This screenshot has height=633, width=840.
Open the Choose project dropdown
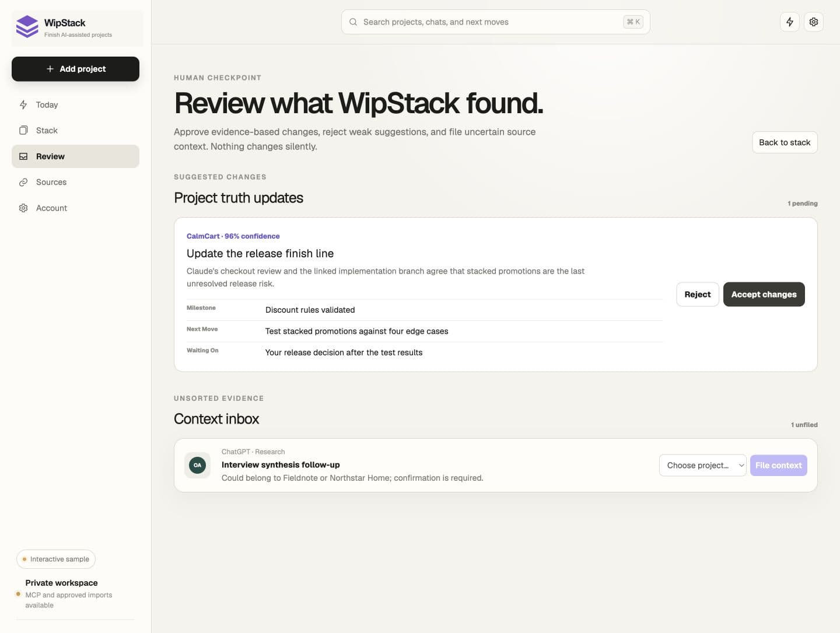pos(703,466)
